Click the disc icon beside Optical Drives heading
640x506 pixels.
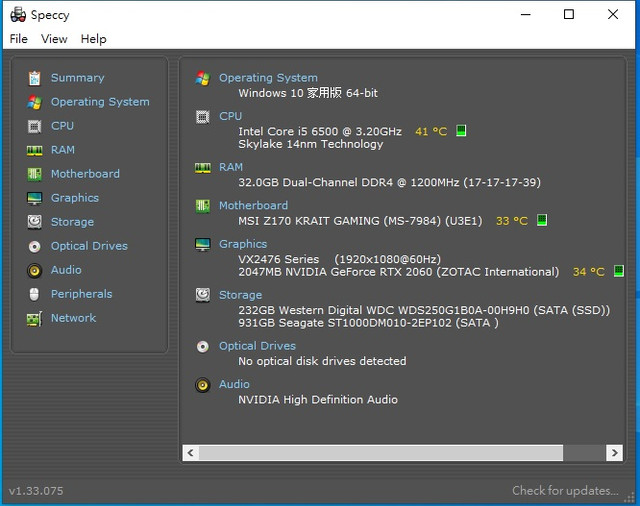coord(202,346)
